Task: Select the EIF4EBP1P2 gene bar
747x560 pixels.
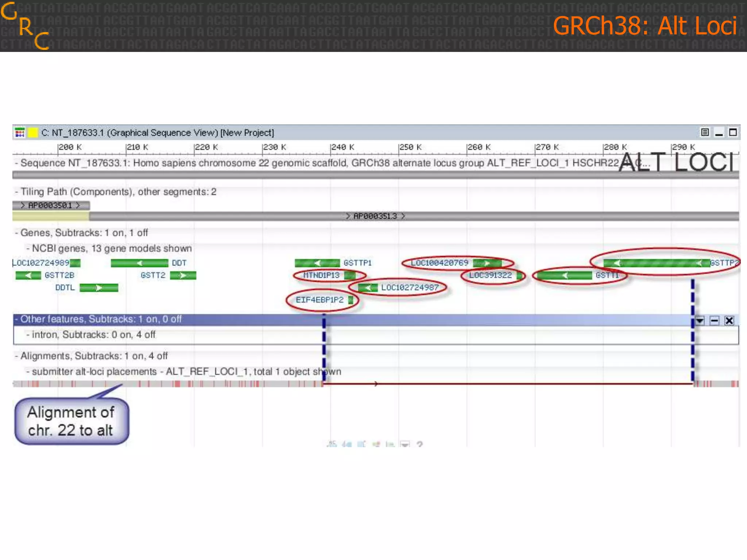Action: [x=351, y=300]
